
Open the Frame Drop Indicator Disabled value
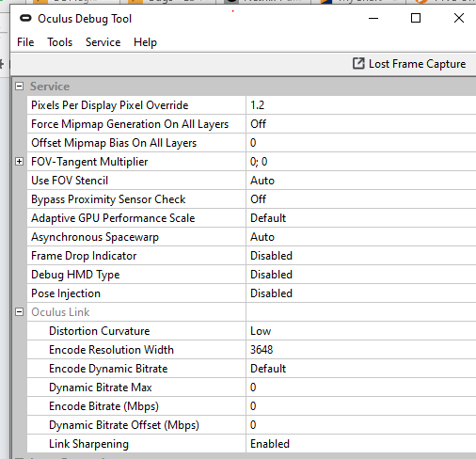click(x=361, y=256)
